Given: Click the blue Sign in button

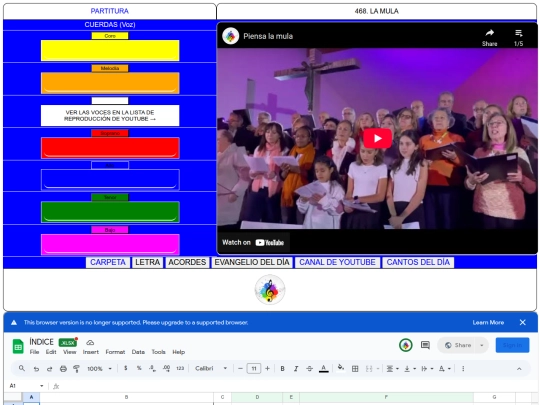Looking at the screenshot, I should point(512,345).
